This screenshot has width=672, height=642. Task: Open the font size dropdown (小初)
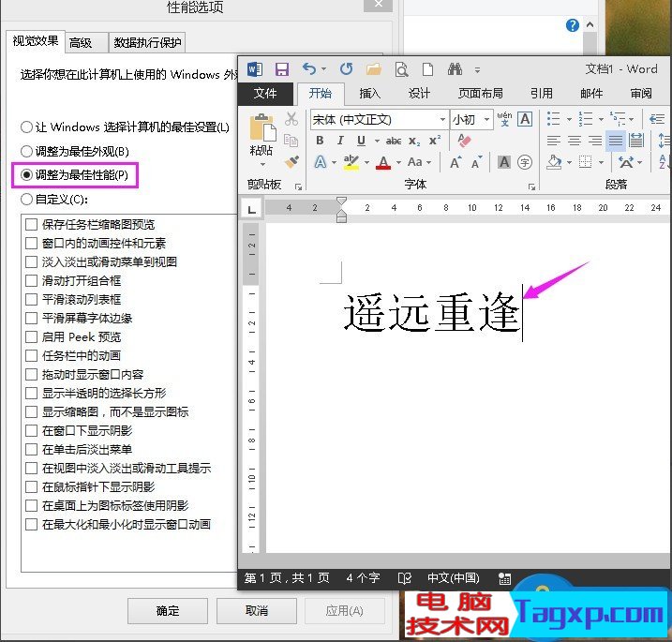coord(486,119)
